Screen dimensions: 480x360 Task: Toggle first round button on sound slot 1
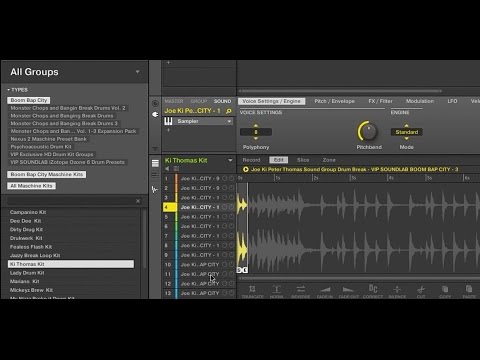pyautogui.click(x=225, y=178)
